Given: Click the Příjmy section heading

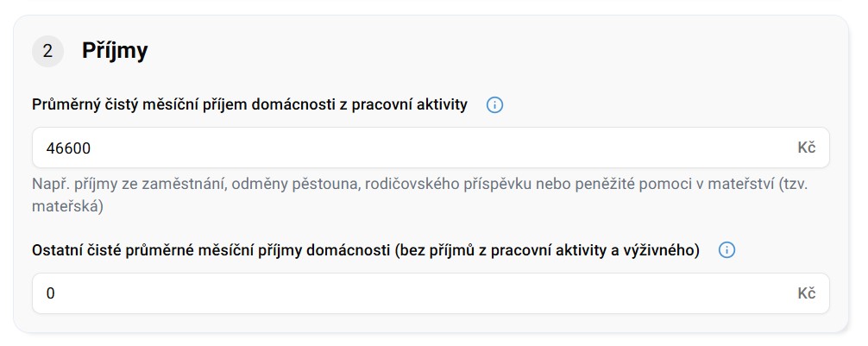Looking at the screenshot, I should (x=115, y=52).
